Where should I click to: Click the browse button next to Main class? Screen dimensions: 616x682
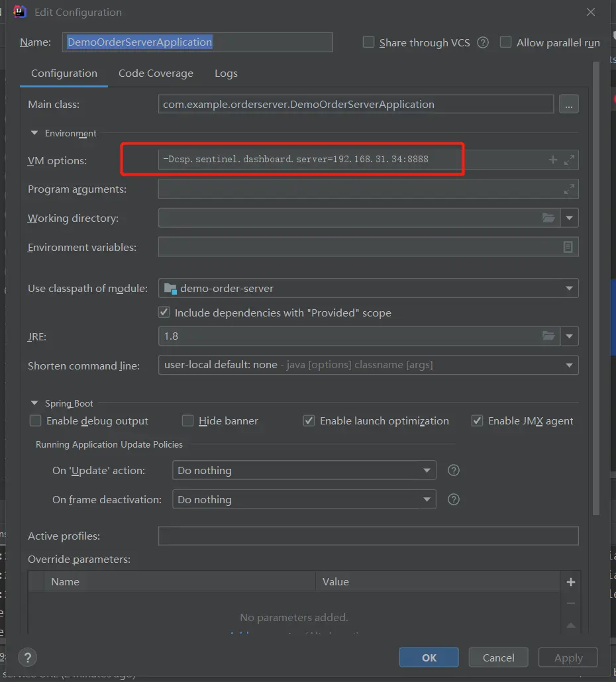568,105
